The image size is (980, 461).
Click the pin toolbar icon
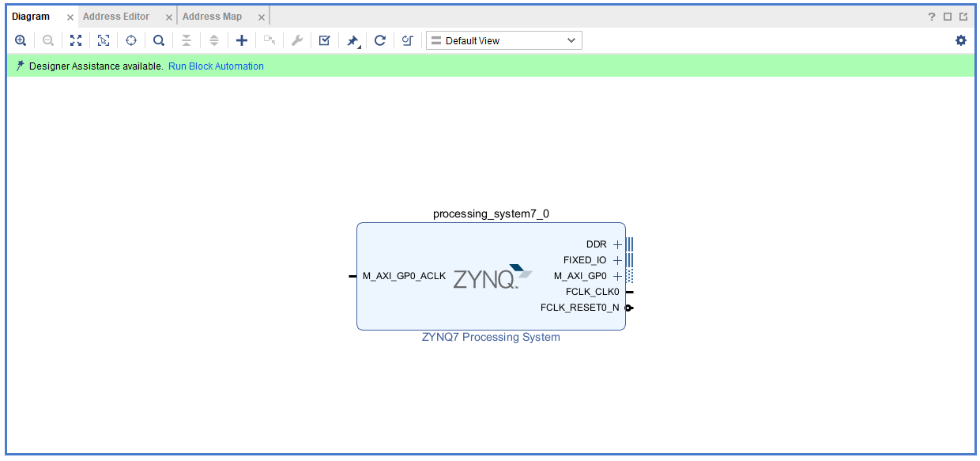(353, 40)
